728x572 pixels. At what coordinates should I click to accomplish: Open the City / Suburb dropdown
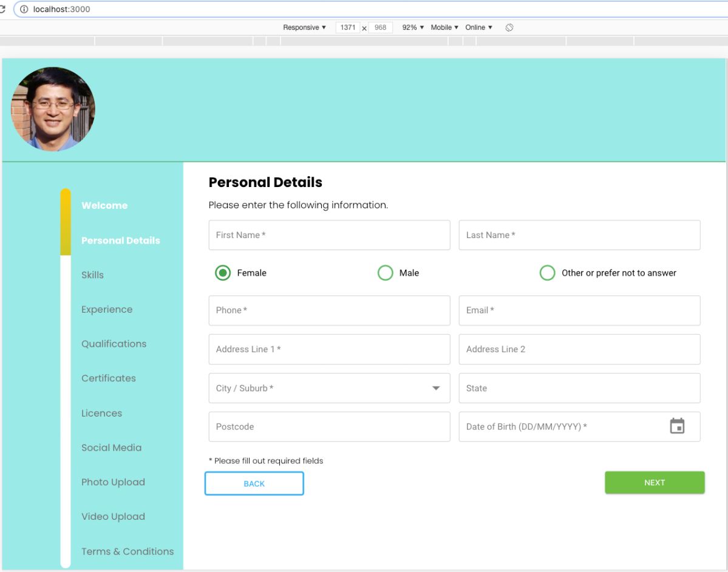pos(329,388)
